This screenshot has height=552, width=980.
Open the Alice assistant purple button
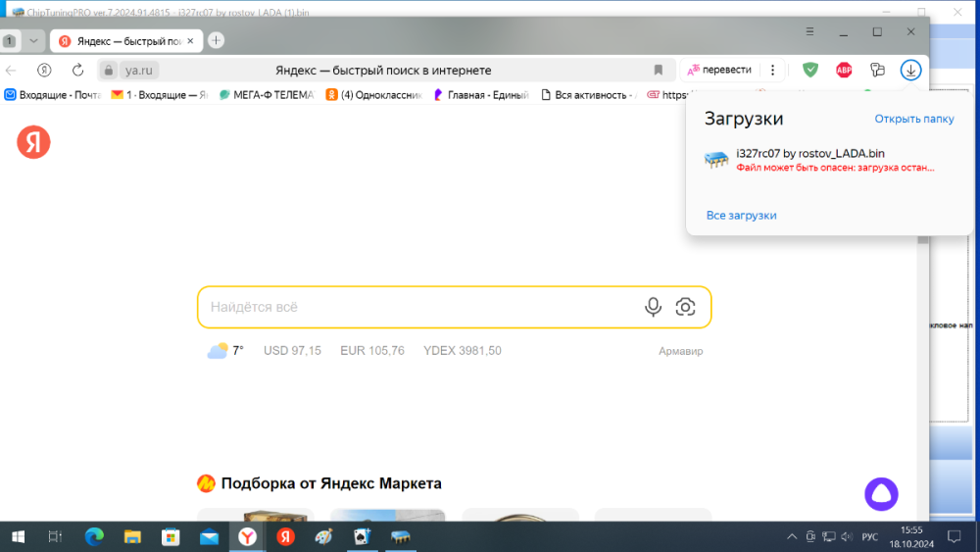(x=881, y=494)
